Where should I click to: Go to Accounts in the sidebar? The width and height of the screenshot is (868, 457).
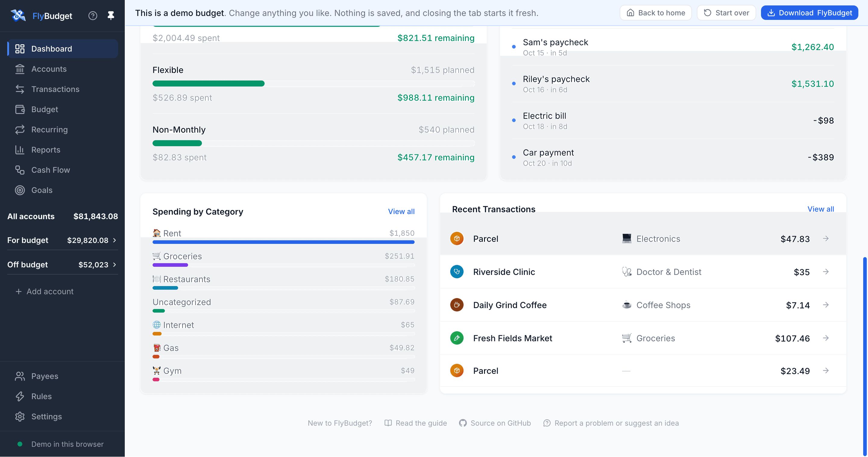[63, 69]
